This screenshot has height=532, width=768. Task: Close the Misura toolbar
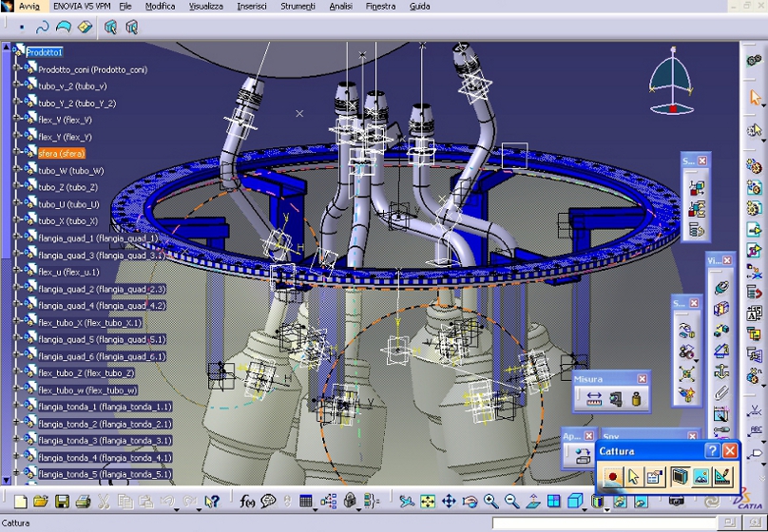pyautogui.click(x=643, y=379)
